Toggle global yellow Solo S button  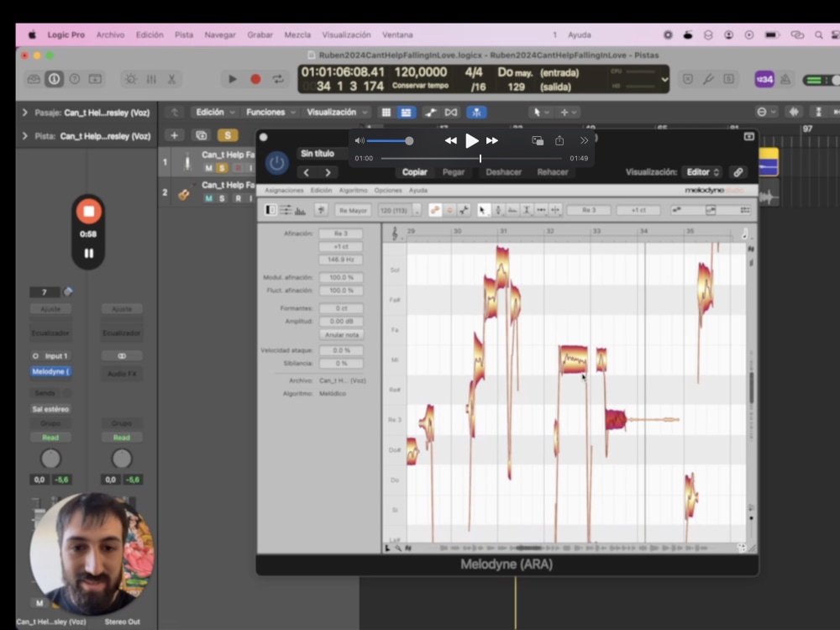228,135
